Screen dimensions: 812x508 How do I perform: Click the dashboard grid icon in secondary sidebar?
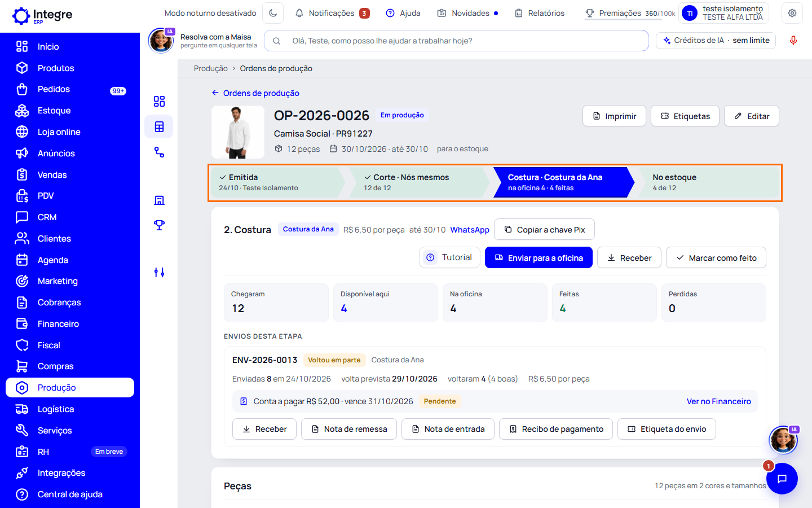159,101
